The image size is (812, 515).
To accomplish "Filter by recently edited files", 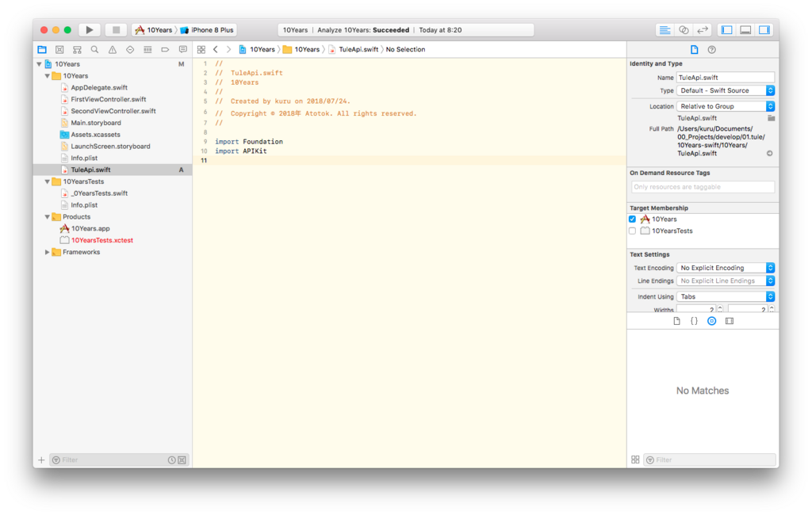I will tap(172, 460).
